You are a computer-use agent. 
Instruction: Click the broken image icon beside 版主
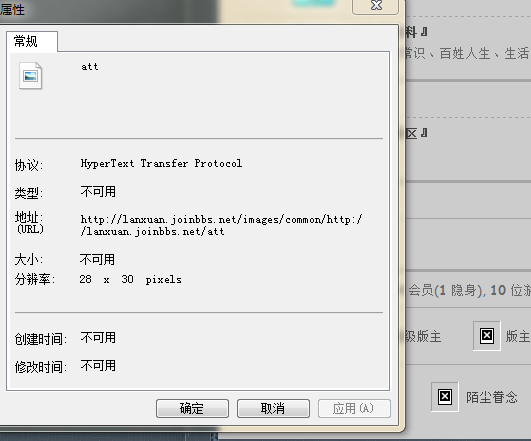(x=487, y=336)
